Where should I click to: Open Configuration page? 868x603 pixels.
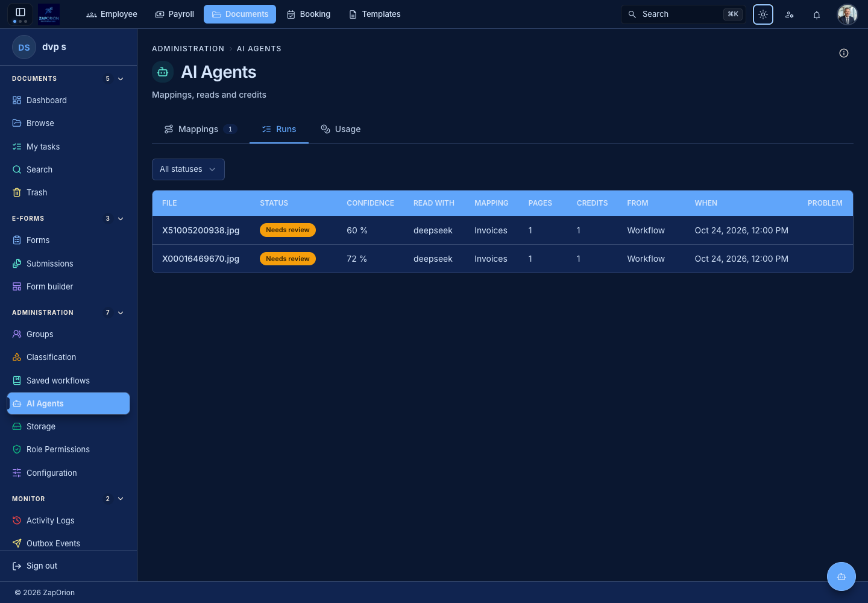(x=69, y=473)
